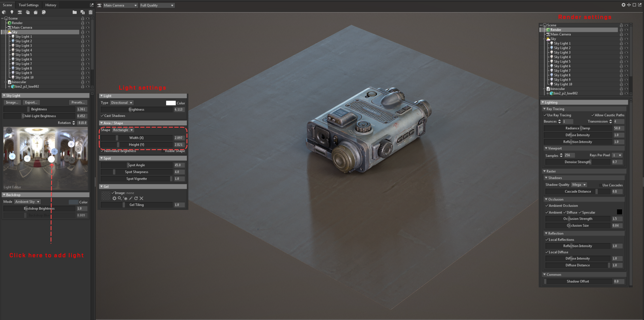Screen dimensions: 644x320
Task: Uncheck Ambient Occlusion in Raster settings
Action: (x=547, y=206)
